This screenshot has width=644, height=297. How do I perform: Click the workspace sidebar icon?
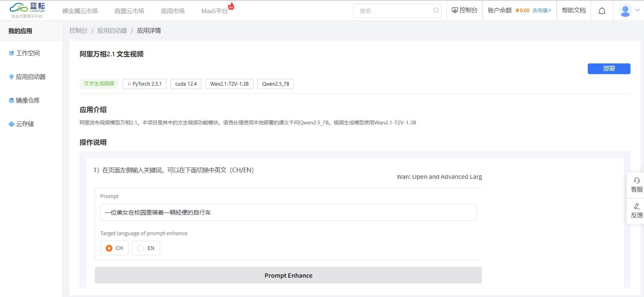[x=11, y=53]
